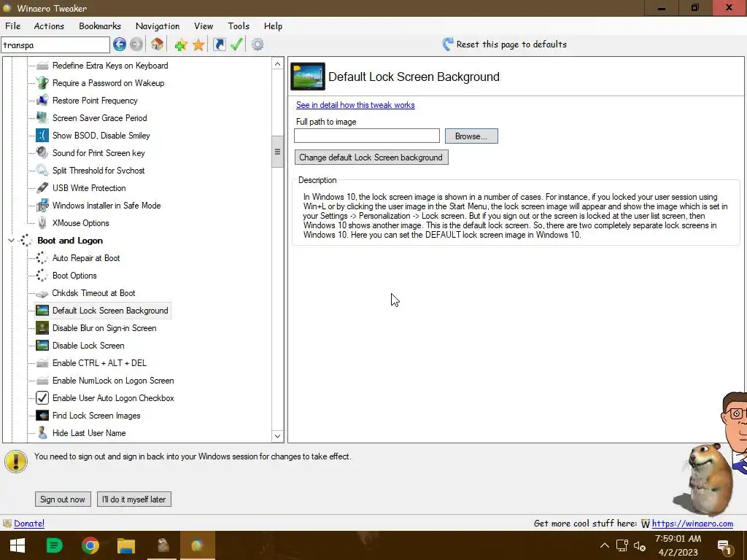
Task: Open the Actions menu
Action: click(49, 26)
